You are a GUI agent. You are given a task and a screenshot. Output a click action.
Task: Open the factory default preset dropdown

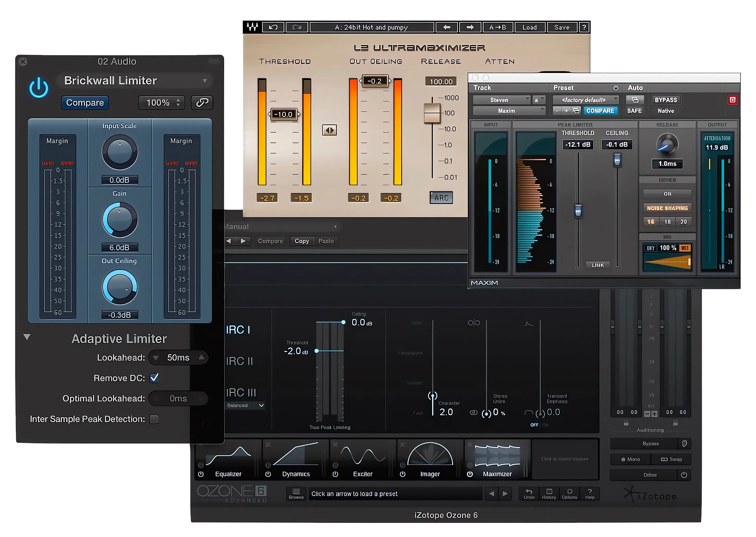585,100
